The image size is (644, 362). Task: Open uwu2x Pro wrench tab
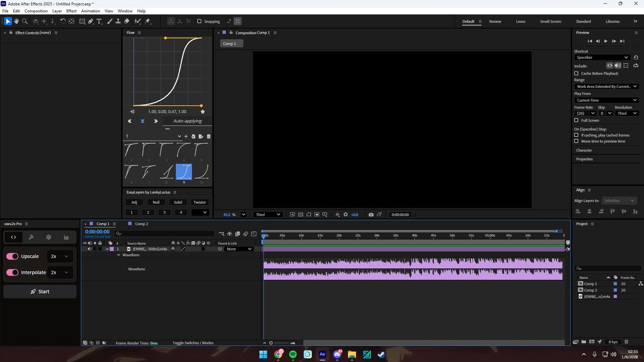(31, 237)
